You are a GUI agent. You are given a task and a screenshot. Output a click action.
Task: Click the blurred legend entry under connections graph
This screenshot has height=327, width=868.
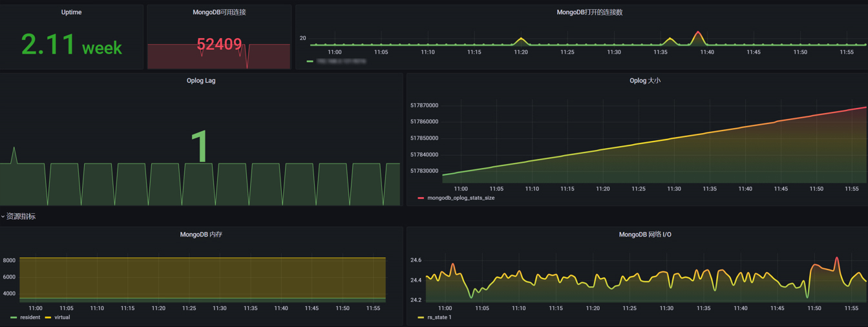[341, 61]
